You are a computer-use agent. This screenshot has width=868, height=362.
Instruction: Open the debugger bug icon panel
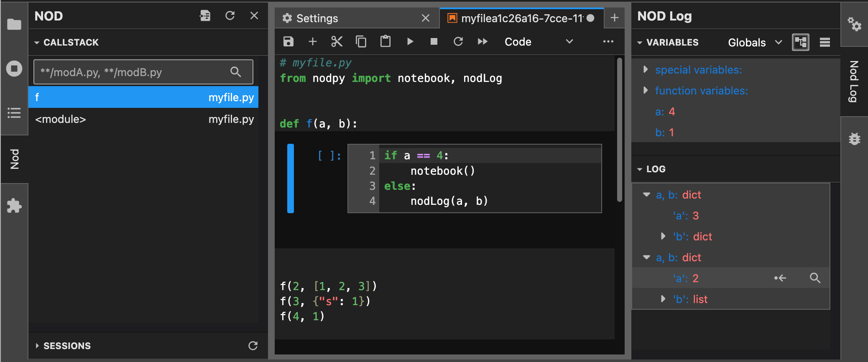tap(854, 139)
